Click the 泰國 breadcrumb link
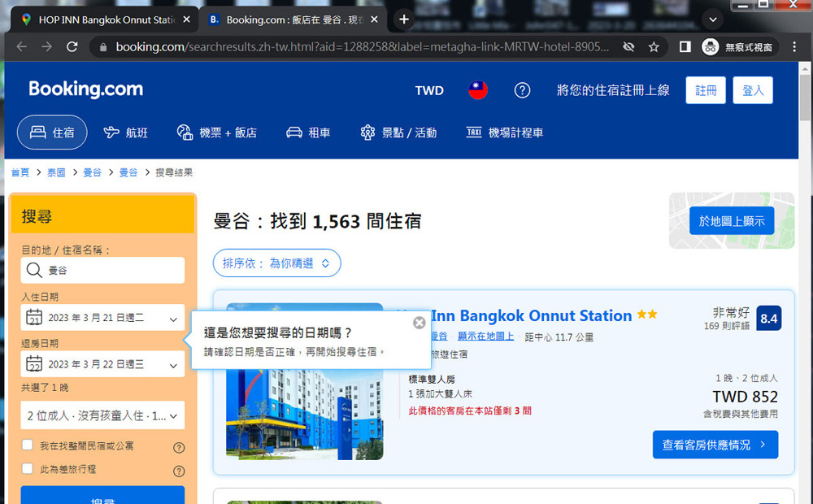 (x=56, y=172)
